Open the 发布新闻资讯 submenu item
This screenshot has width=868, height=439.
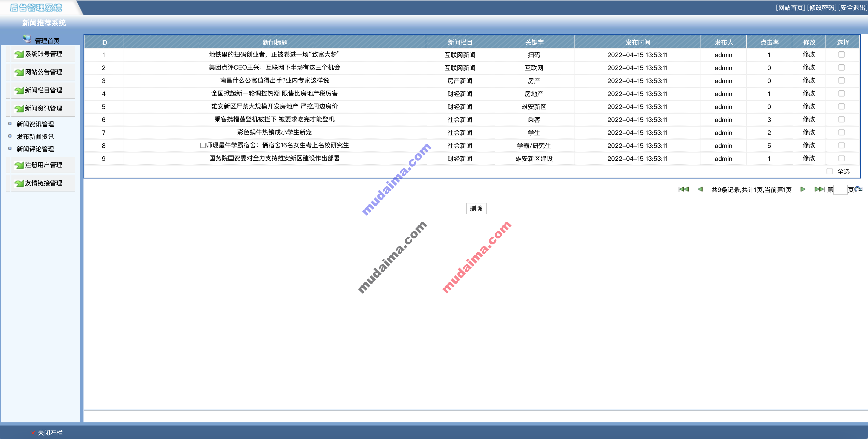click(x=35, y=136)
